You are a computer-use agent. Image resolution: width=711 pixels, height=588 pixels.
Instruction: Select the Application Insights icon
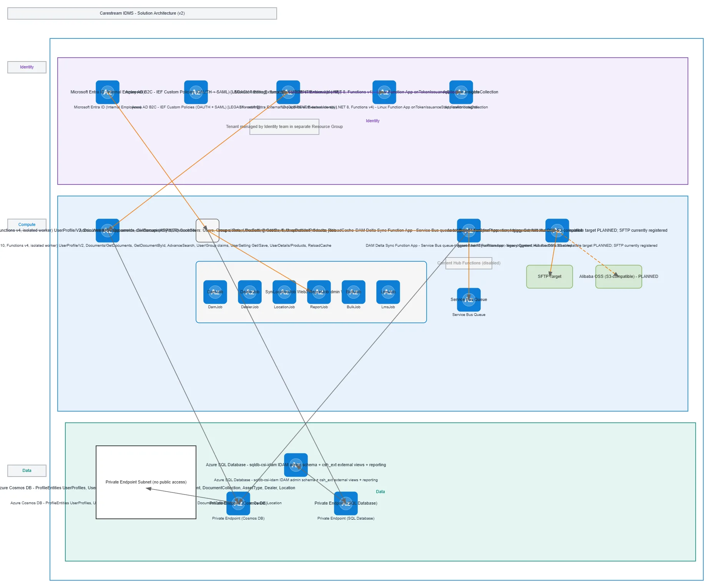click(x=461, y=92)
